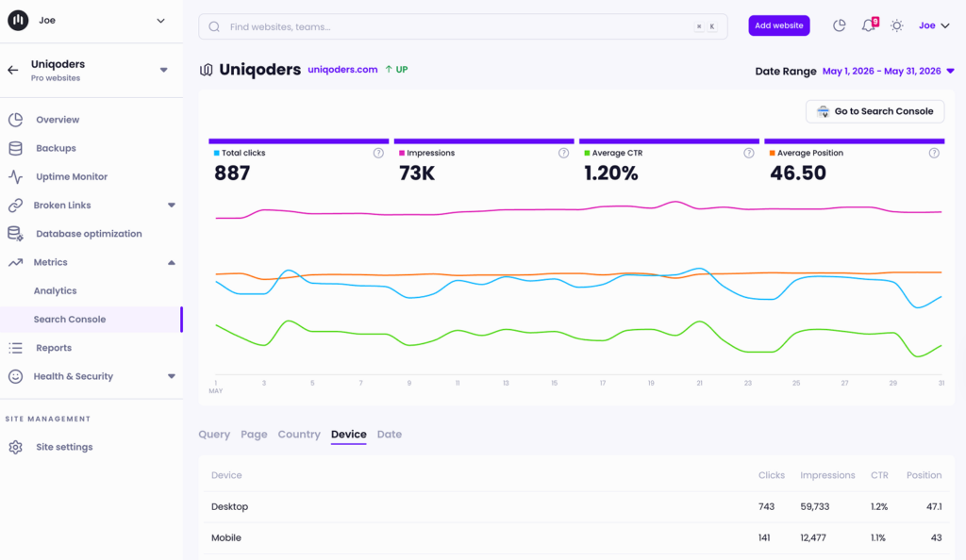This screenshot has width=966, height=560.
Task: Expand the Broken Links submenu arrow
Action: click(x=172, y=205)
